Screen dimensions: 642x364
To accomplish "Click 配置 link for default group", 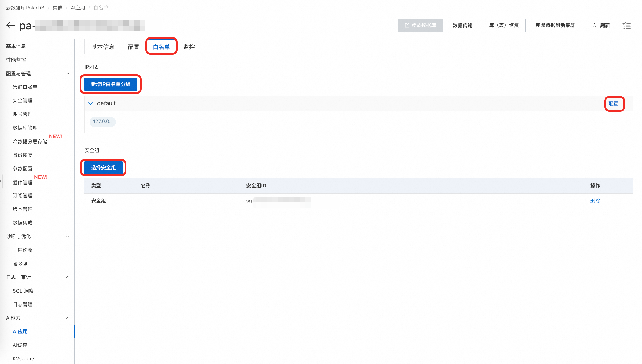I will click(x=613, y=103).
